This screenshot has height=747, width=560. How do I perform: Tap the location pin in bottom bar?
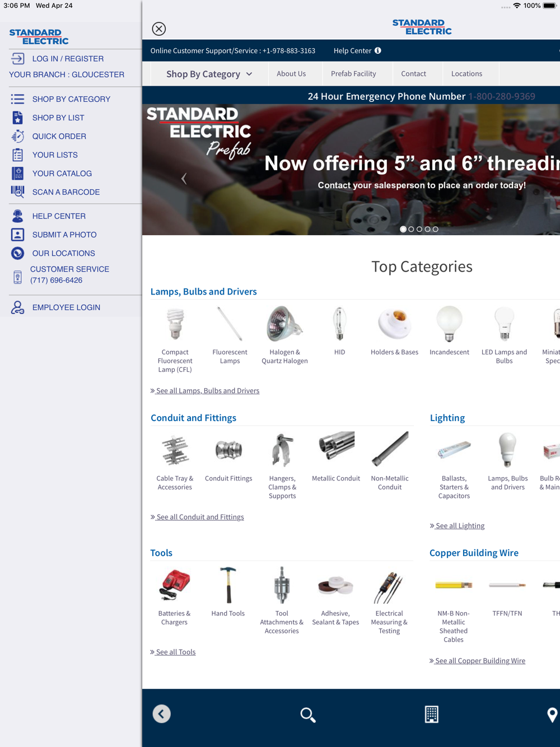tap(552, 715)
